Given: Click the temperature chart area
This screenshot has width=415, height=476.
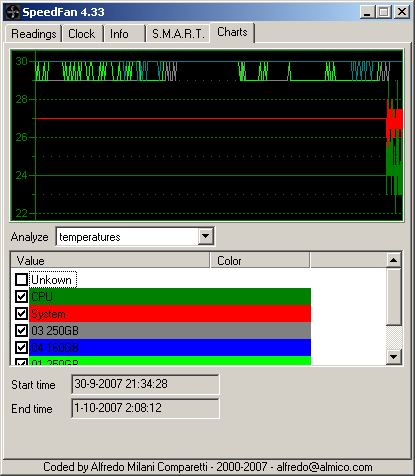Looking at the screenshot, I should (207, 135).
